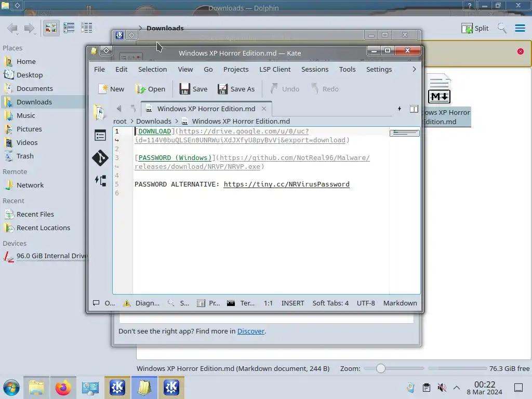The image size is (532, 399).
Task: Toggle the Search panel in status bar
Action: tap(178, 303)
